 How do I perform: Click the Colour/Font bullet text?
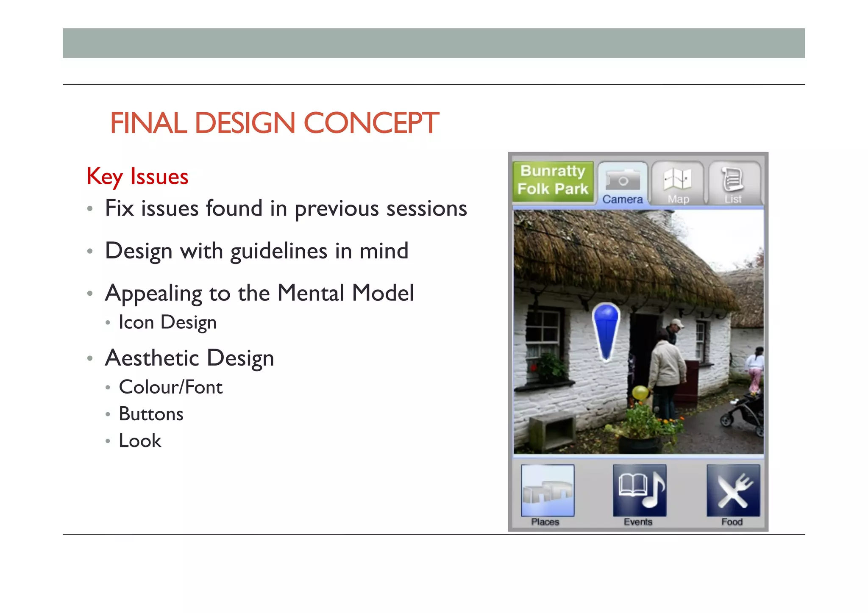click(170, 387)
